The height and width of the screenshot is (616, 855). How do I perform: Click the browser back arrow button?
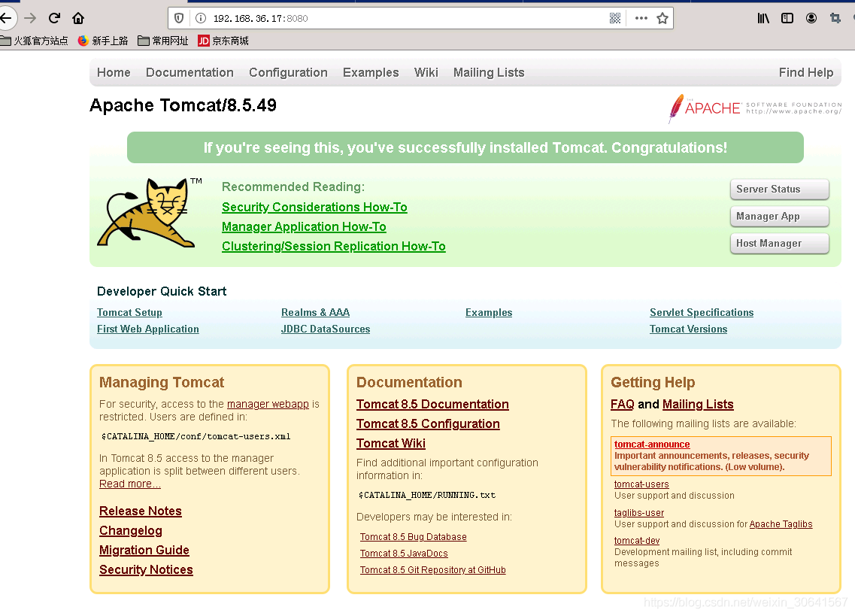click(x=5, y=18)
